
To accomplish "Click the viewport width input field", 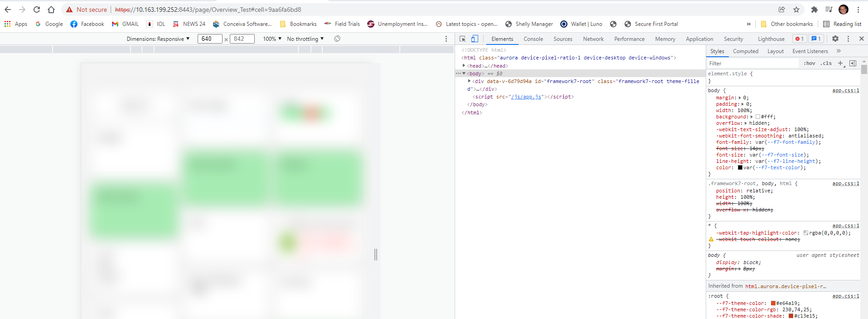I will 210,39.
